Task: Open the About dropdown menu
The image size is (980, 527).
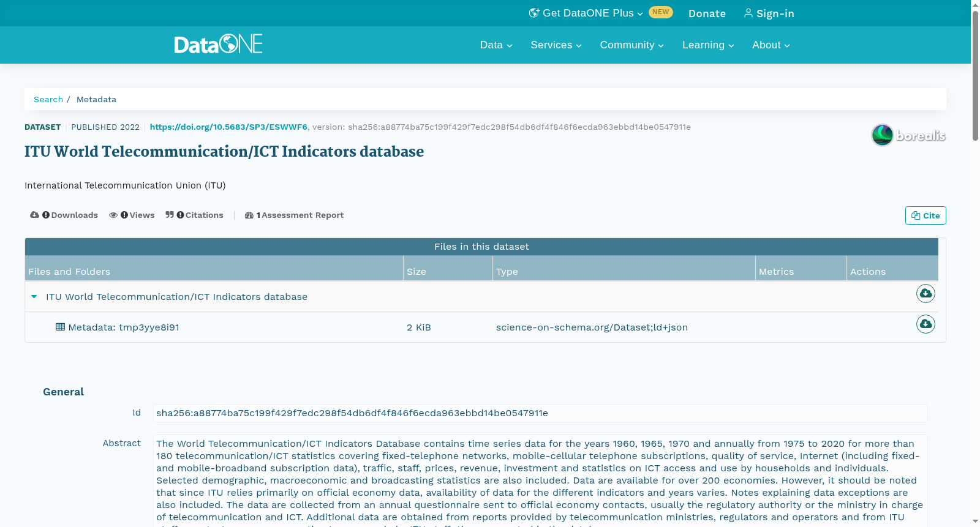Action: pos(771,45)
